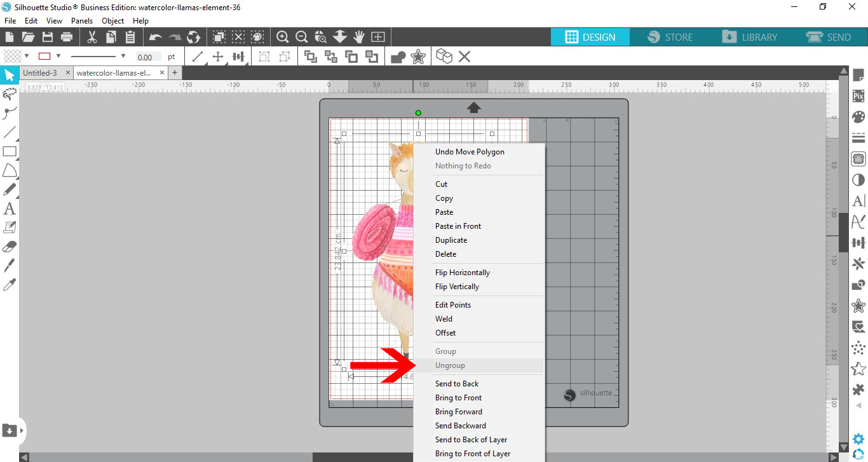Viewport: 868px width, 462px height.
Task: Click the line thickness input field
Action: coord(149,57)
